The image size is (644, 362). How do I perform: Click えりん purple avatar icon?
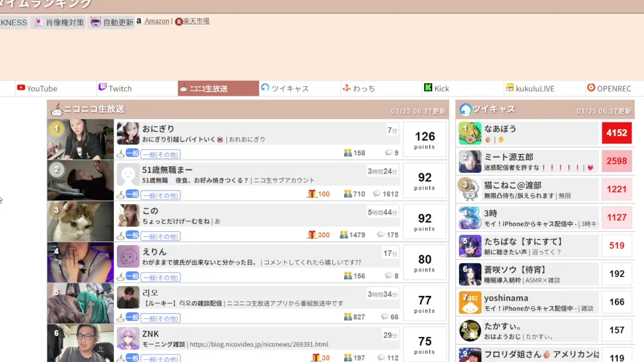(x=128, y=256)
